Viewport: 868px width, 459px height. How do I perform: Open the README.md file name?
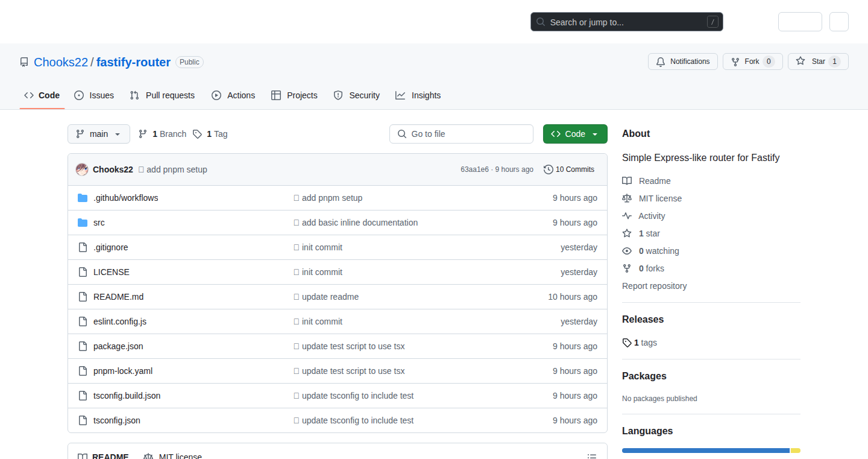click(119, 297)
